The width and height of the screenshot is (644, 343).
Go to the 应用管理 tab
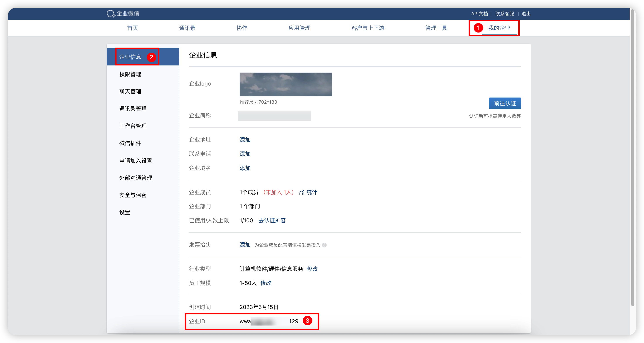[299, 28]
